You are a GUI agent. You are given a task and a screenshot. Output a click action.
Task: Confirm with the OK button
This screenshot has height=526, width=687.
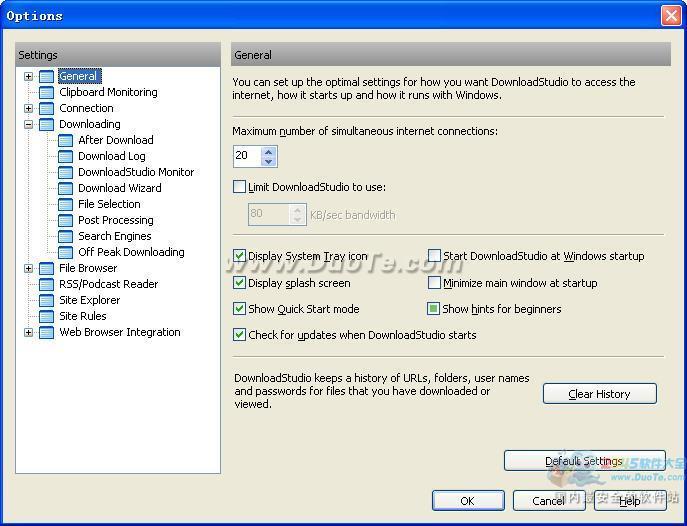467,501
